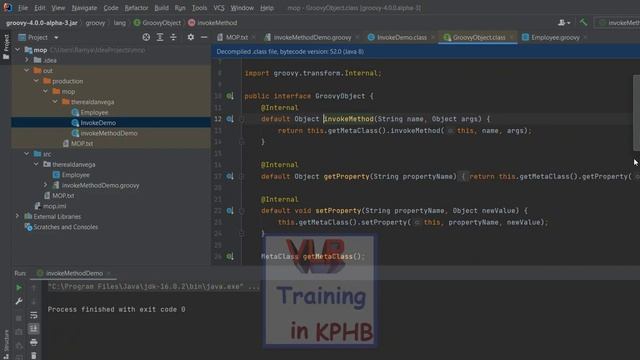This screenshot has height=360, width=640.
Task: Expand the .idea folder
Action: point(27,60)
